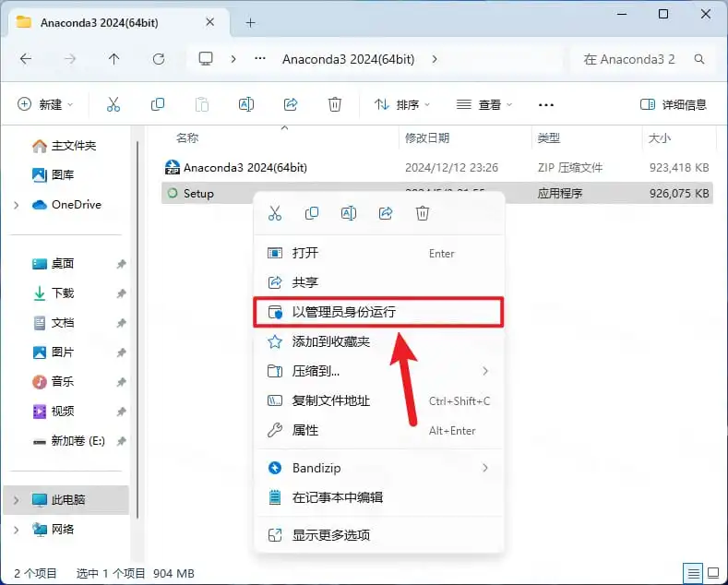Screen dimensions: 728x585
Task: Click the This PC monitor icon in address bar
Action: [206, 59]
